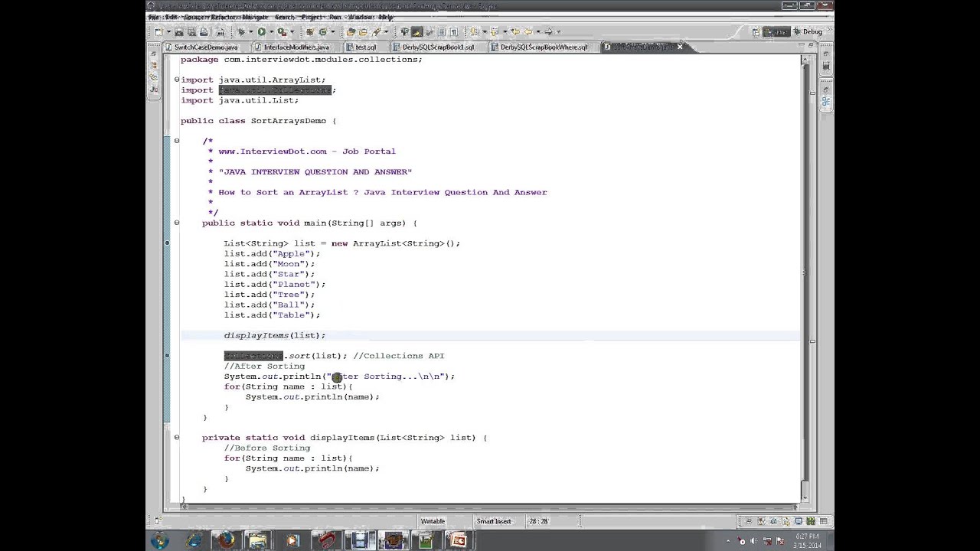This screenshot has height=551, width=980.
Task: Click the Save All toolbar icon
Action: click(x=191, y=31)
